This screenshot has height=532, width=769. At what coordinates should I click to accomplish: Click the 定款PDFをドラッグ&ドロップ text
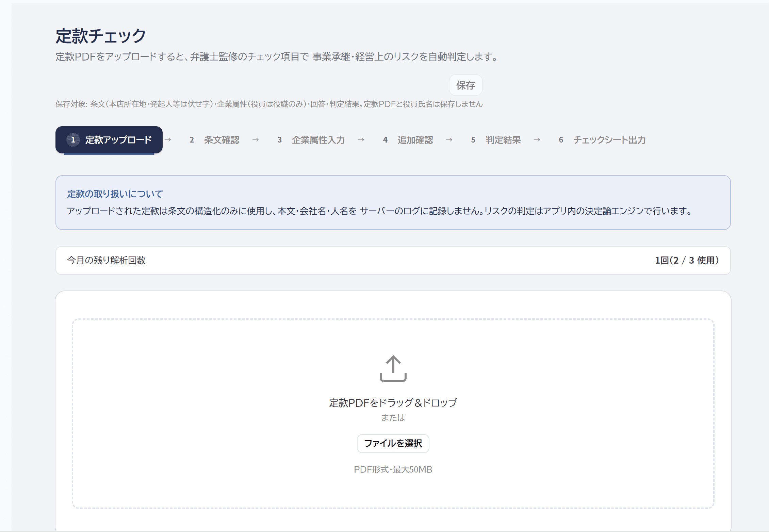pos(393,403)
